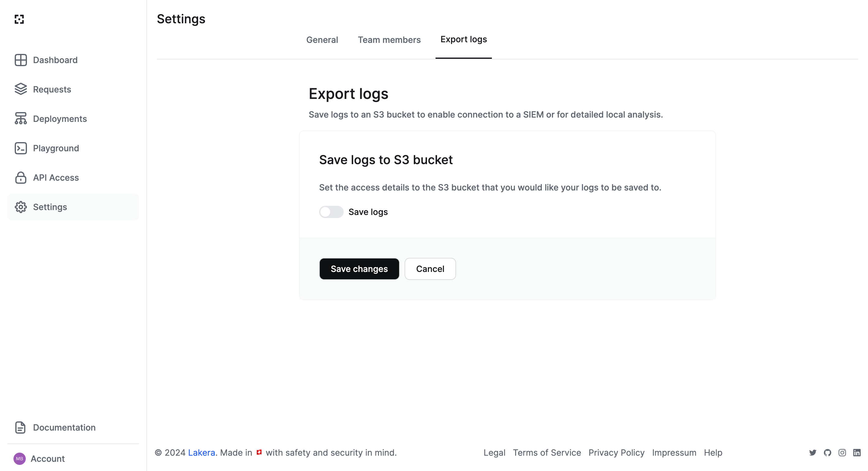Enable the Save logs toggle
The height and width of the screenshot is (471, 868).
pos(331,212)
